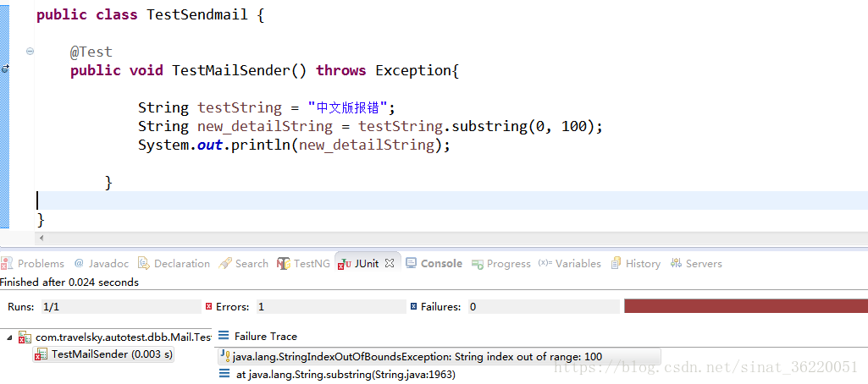Click the @Test annotation
This screenshot has width=868, height=384.
[x=91, y=52]
